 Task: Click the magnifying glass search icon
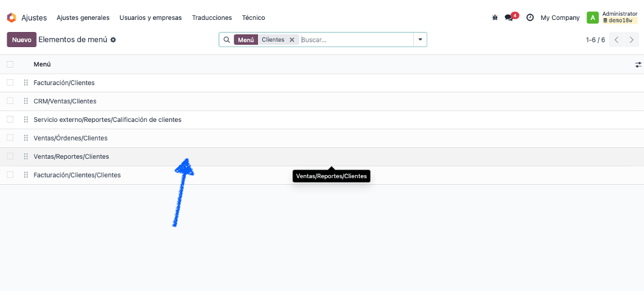pyautogui.click(x=227, y=40)
